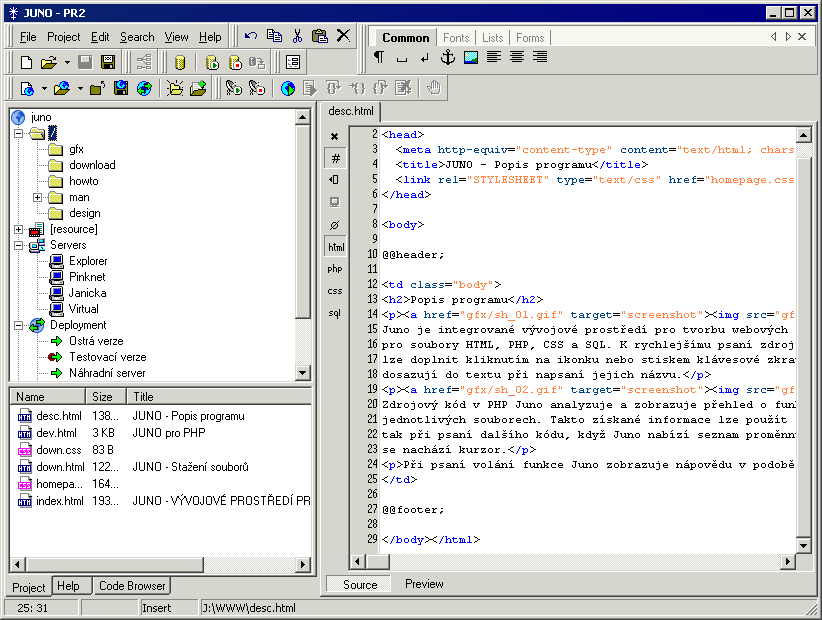Click the Undo arrow icon
This screenshot has width=822, height=620.
pos(251,36)
